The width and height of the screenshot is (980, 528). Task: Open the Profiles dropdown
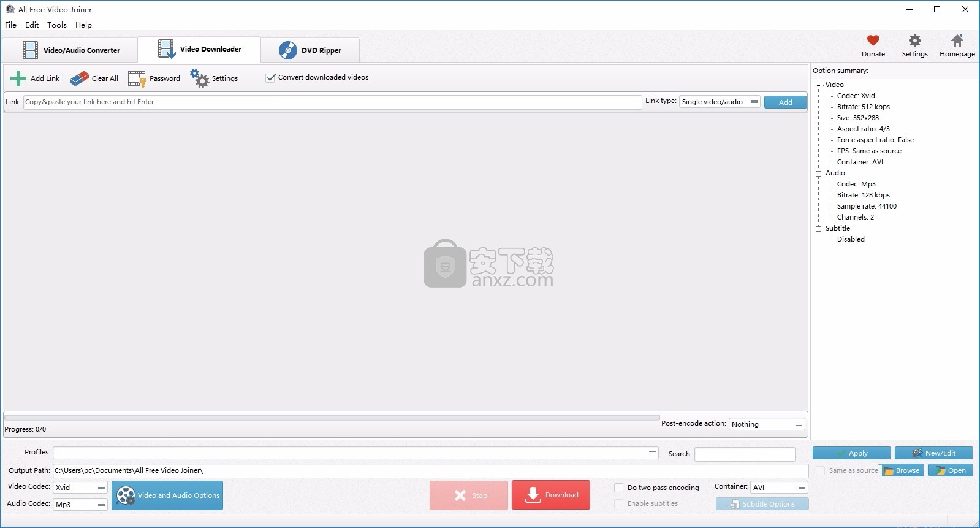pos(355,453)
